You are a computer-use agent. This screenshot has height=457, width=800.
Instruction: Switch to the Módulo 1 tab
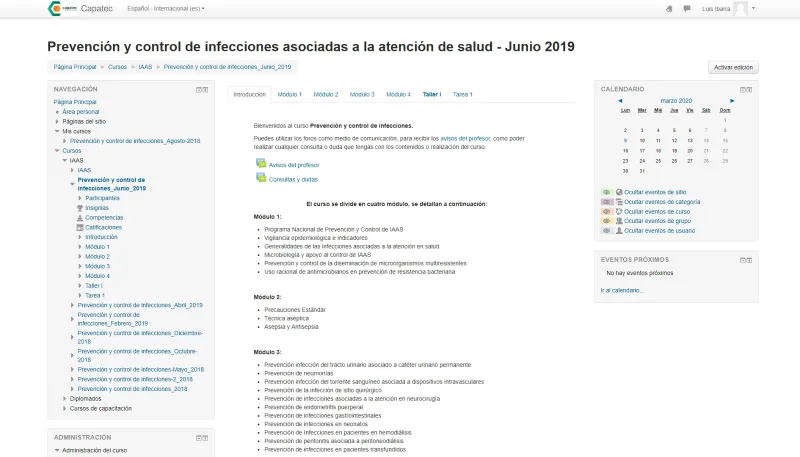pyautogui.click(x=290, y=94)
